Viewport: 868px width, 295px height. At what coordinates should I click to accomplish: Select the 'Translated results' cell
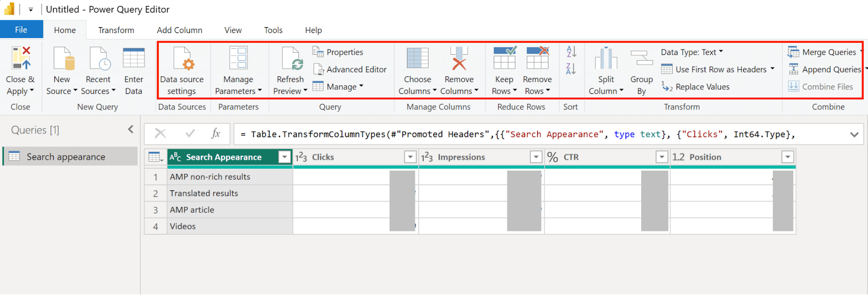(x=230, y=193)
